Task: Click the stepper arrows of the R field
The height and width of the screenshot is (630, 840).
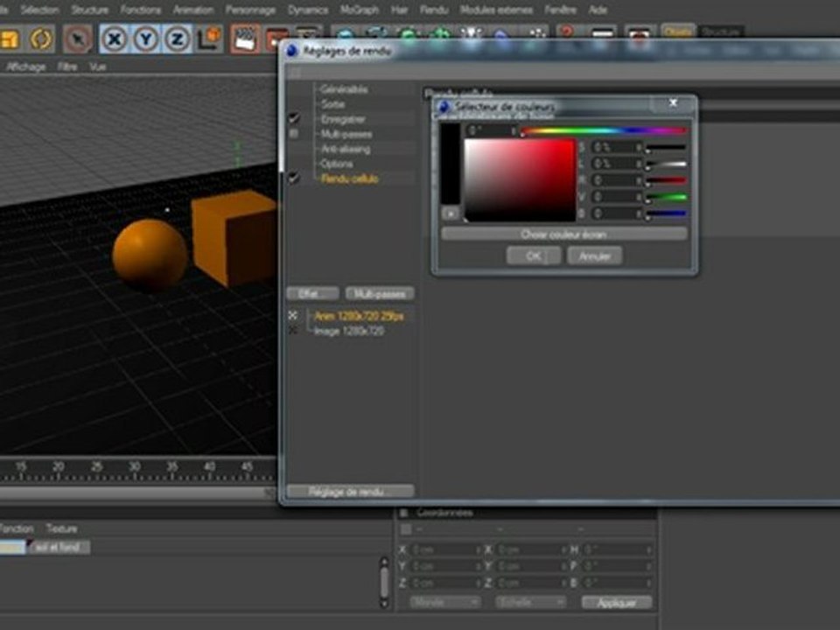Action: (x=639, y=180)
